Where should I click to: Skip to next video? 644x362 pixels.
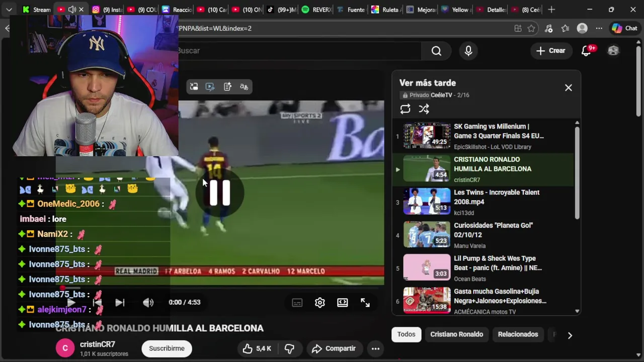(120, 302)
